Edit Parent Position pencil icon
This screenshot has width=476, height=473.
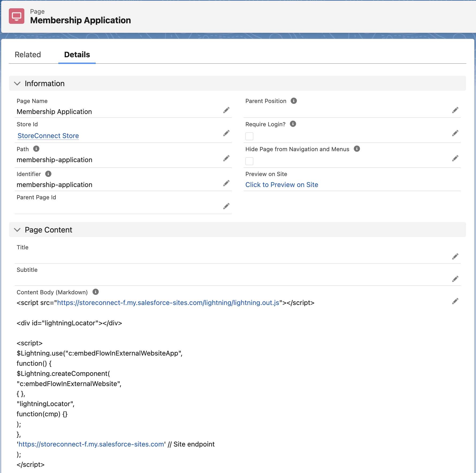coord(455,110)
